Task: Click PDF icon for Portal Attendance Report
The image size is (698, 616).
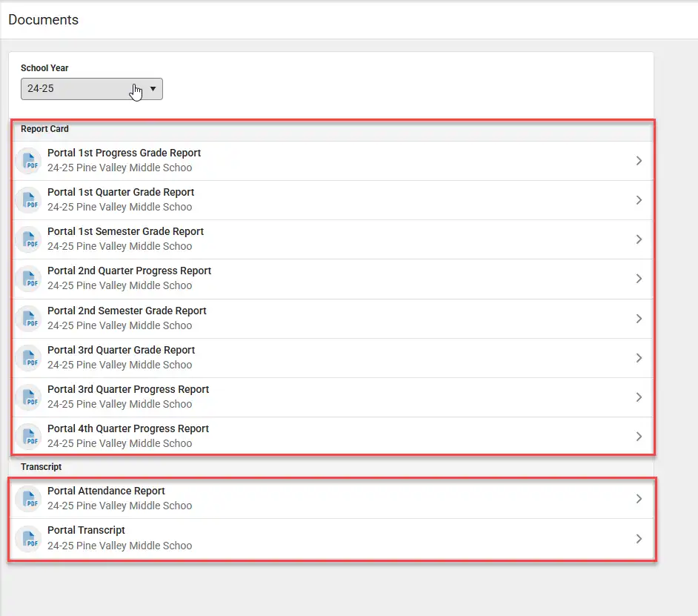Action: [29, 498]
